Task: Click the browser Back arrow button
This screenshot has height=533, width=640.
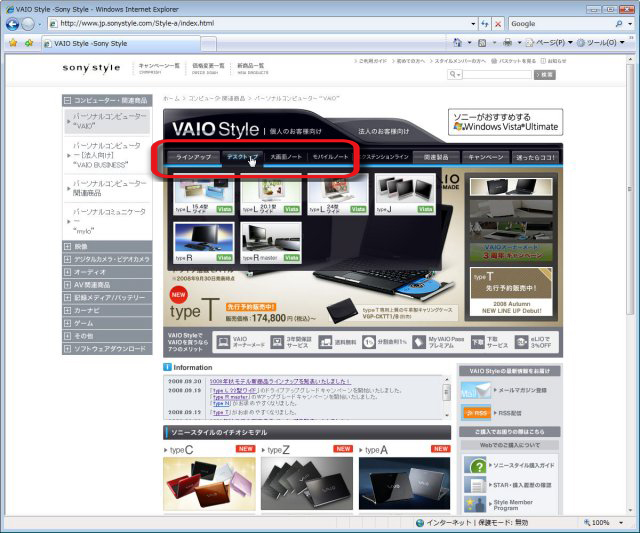Action: click(x=13, y=24)
